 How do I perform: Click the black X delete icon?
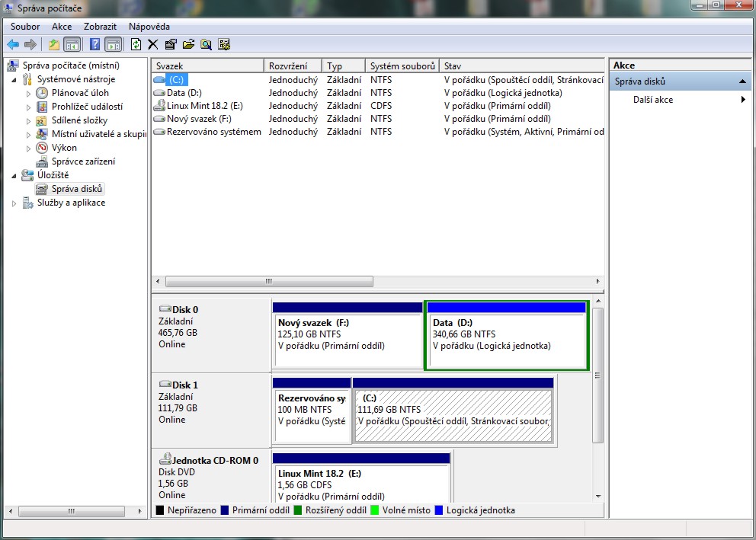[x=153, y=44]
